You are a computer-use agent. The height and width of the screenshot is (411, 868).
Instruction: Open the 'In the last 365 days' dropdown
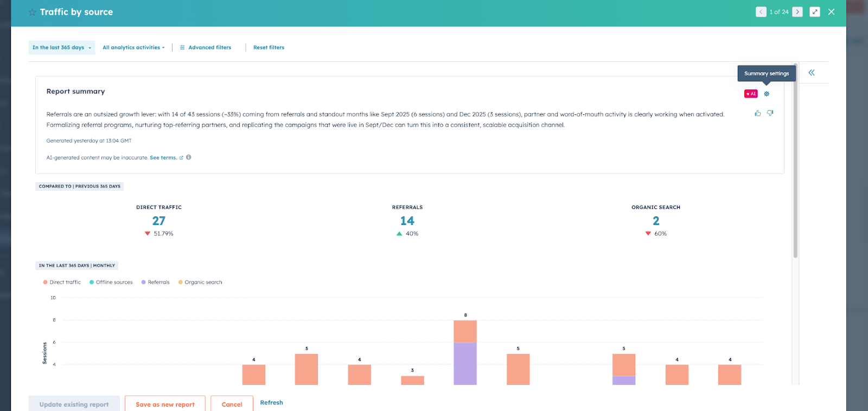coord(61,48)
